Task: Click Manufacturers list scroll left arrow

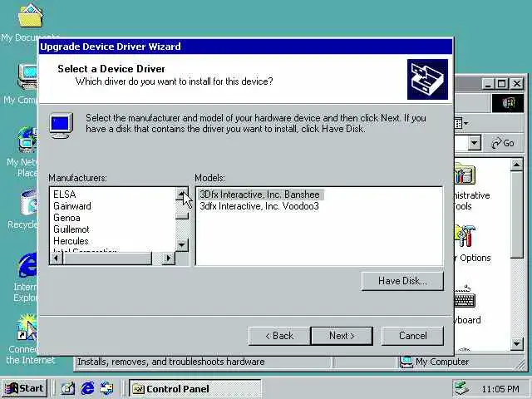Action: [57, 259]
